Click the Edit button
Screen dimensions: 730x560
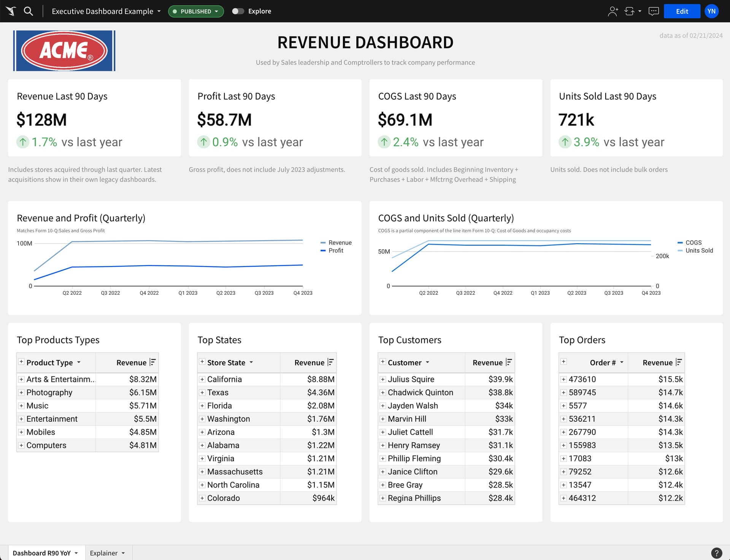[682, 11]
